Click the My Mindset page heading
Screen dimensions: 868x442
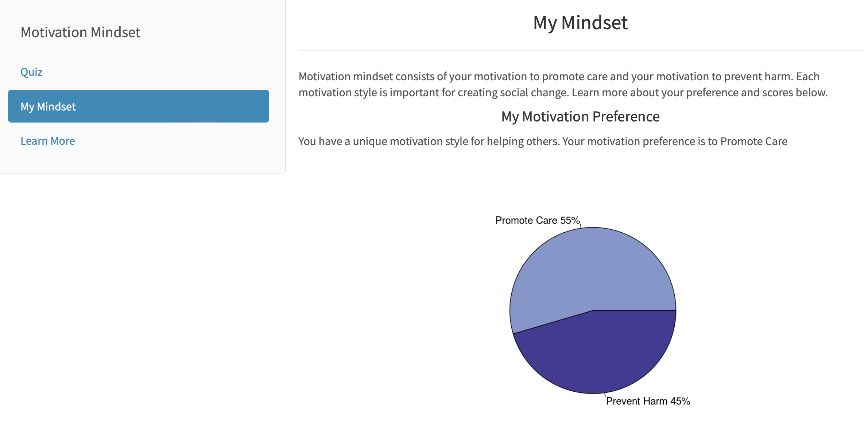(x=580, y=23)
